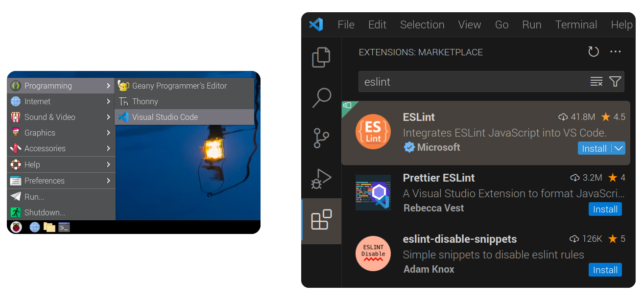This screenshot has width=644, height=302.
Task: Open the Edit menu
Action: click(x=377, y=24)
